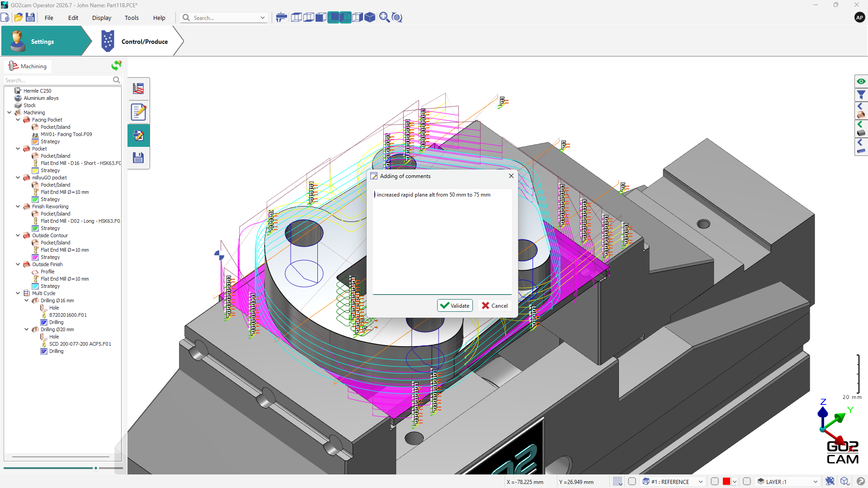The height and width of the screenshot is (488, 868).
Task: Click the red color swatch
Action: pyautogui.click(x=726, y=482)
